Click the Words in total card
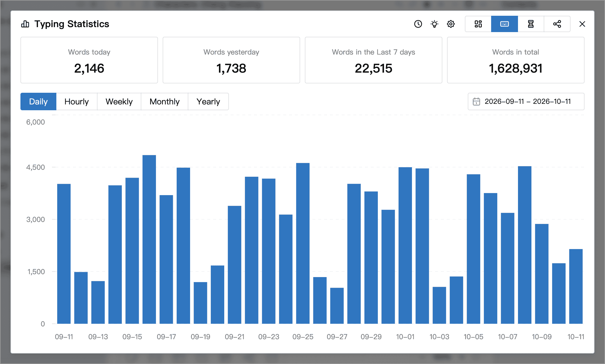 tap(516, 60)
